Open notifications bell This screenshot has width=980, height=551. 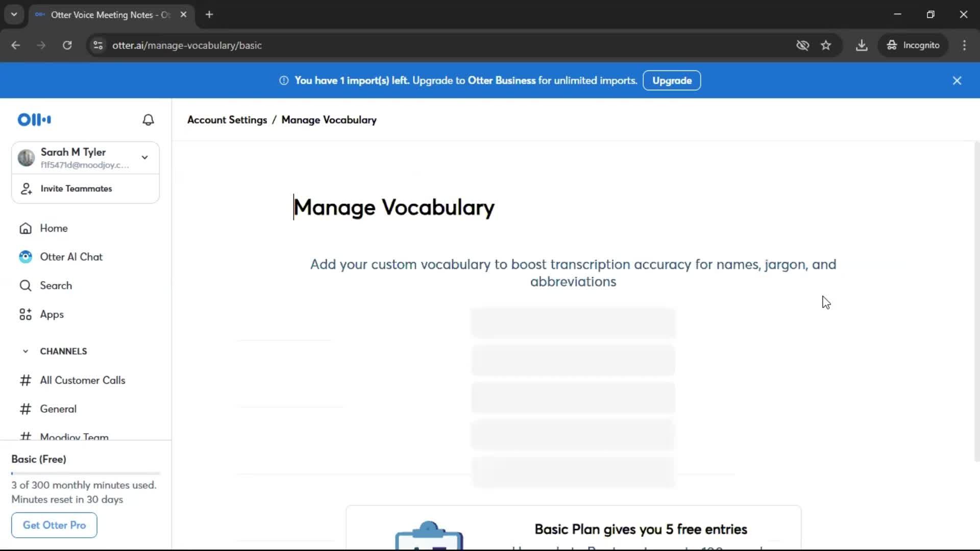(x=148, y=119)
